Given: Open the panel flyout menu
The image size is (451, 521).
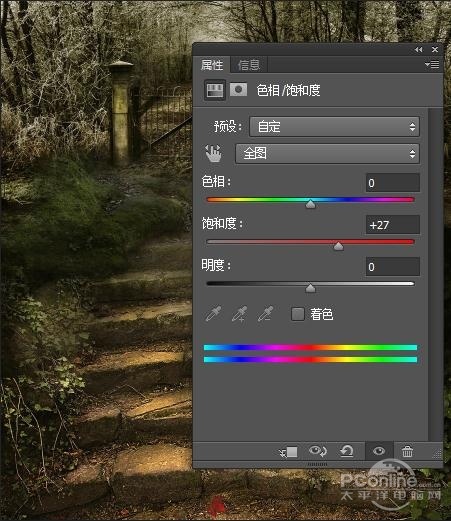Looking at the screenshot, I should (x=432, y=64).
